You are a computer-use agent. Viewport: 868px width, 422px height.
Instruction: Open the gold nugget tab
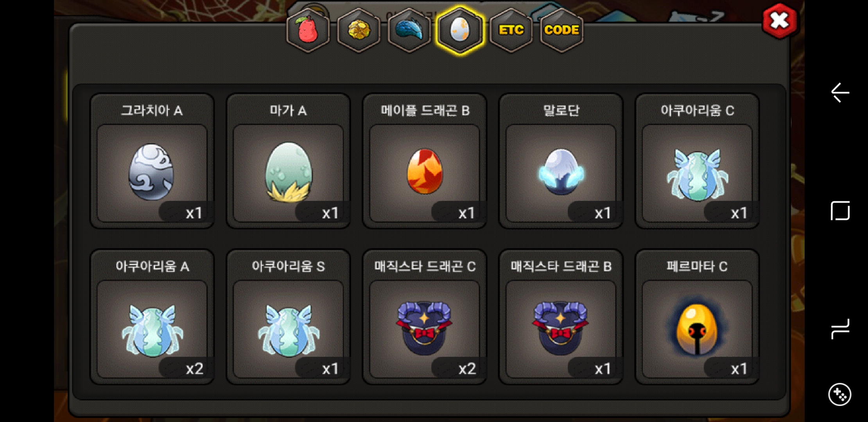(359, 30)
